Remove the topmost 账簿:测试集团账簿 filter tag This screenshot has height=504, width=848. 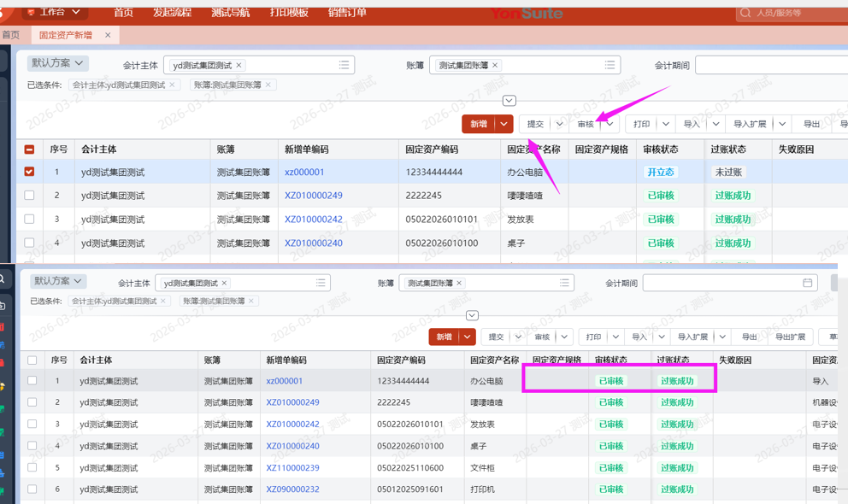point(268,85)
